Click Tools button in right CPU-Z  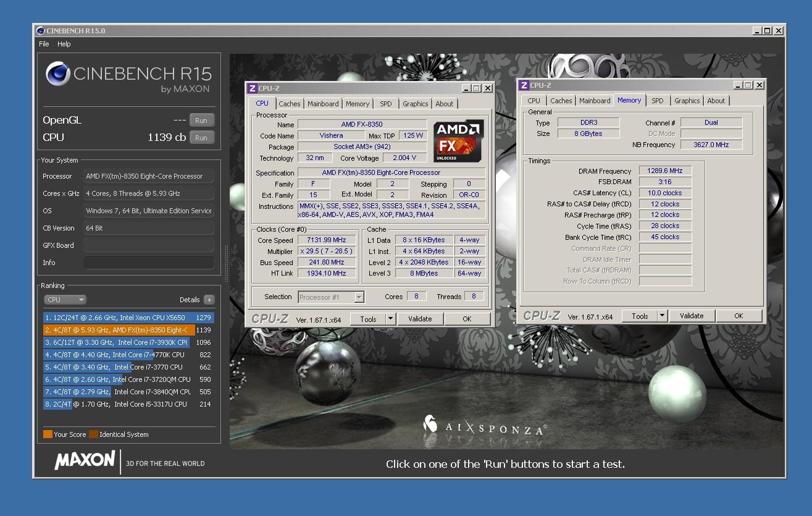click(x=640, y=316)
